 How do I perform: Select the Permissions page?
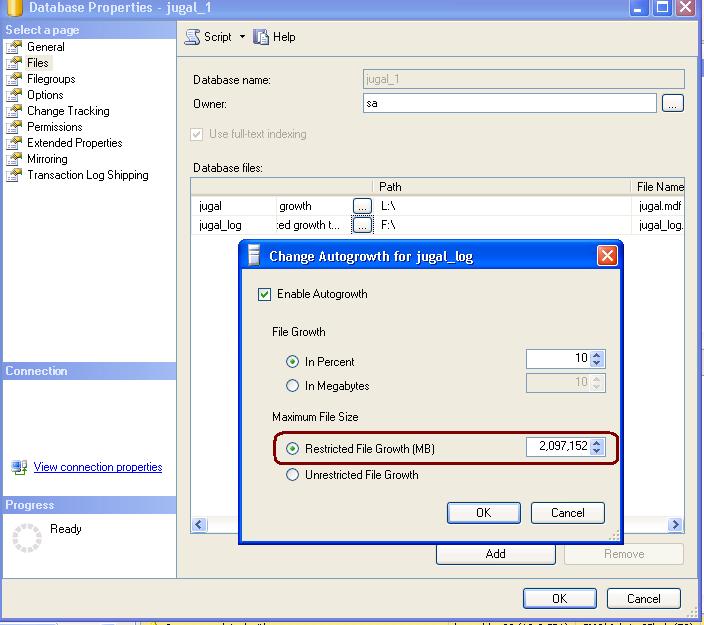click(x=54, y=127)
